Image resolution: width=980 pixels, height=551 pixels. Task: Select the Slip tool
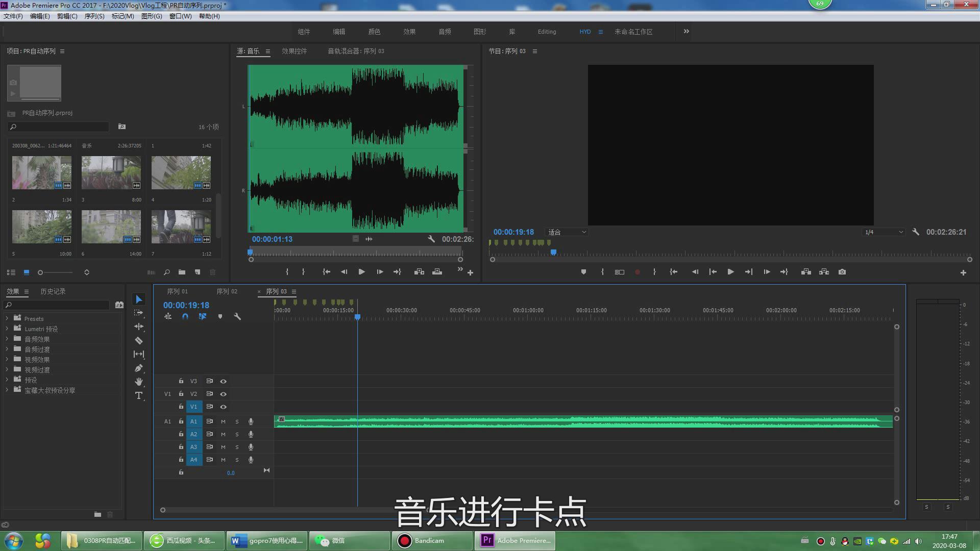[x=138, y=354]
